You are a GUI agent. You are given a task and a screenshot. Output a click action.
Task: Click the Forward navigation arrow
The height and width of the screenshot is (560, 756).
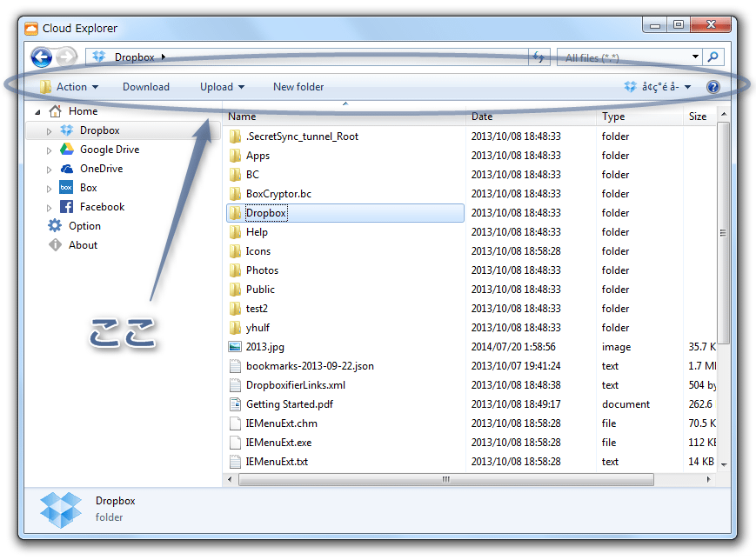coord(66,57)
